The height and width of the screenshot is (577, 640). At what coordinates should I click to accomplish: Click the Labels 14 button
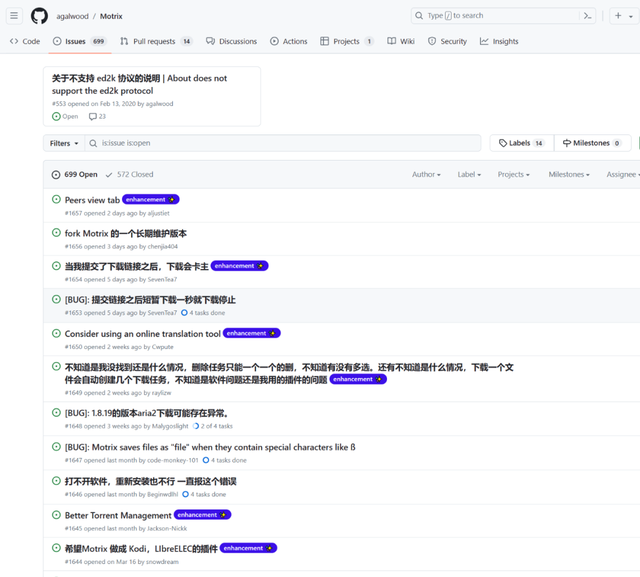tap(522, 143)
